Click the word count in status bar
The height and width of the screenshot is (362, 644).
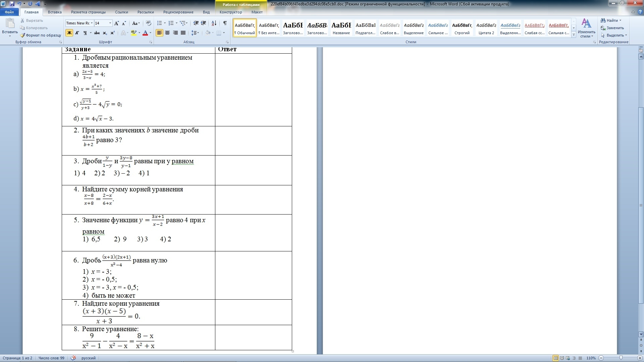[51, 358]
